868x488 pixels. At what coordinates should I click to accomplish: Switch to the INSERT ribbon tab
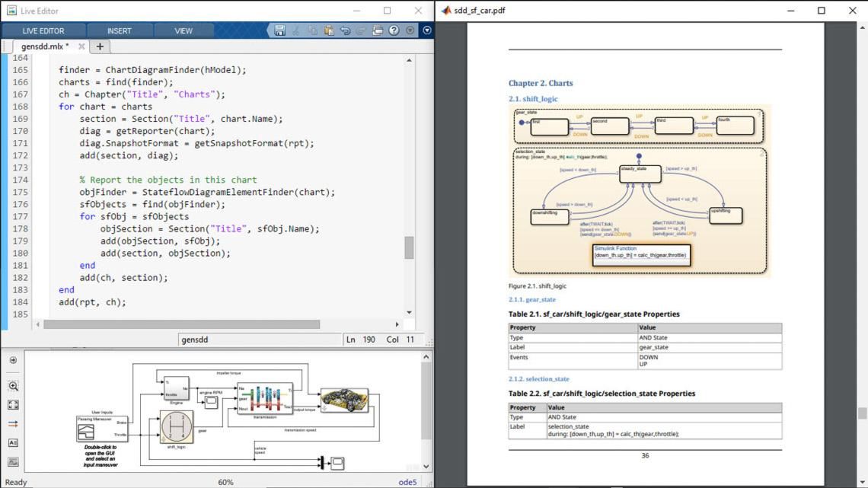tap(120, 30)
